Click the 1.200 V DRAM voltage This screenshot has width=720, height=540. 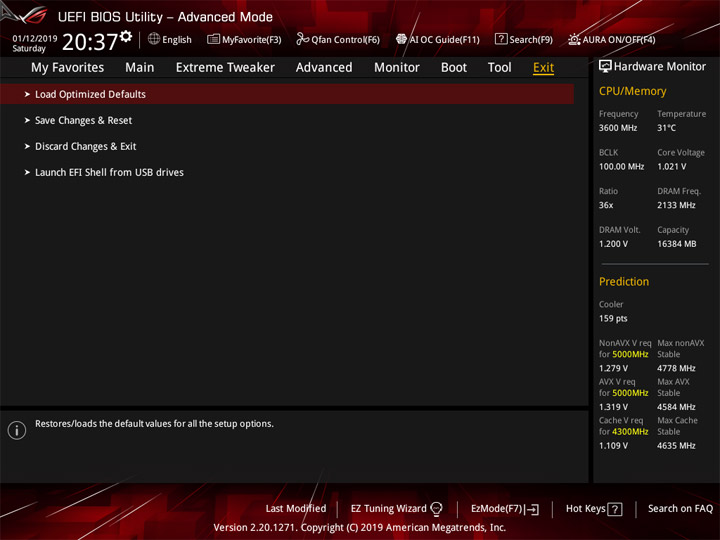point(613,244)
